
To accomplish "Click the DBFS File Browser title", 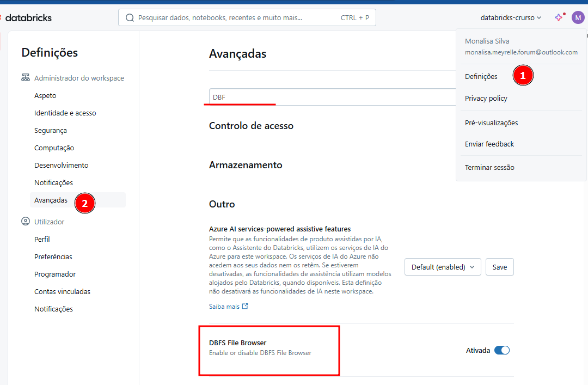I will click(x=238, y=343).
